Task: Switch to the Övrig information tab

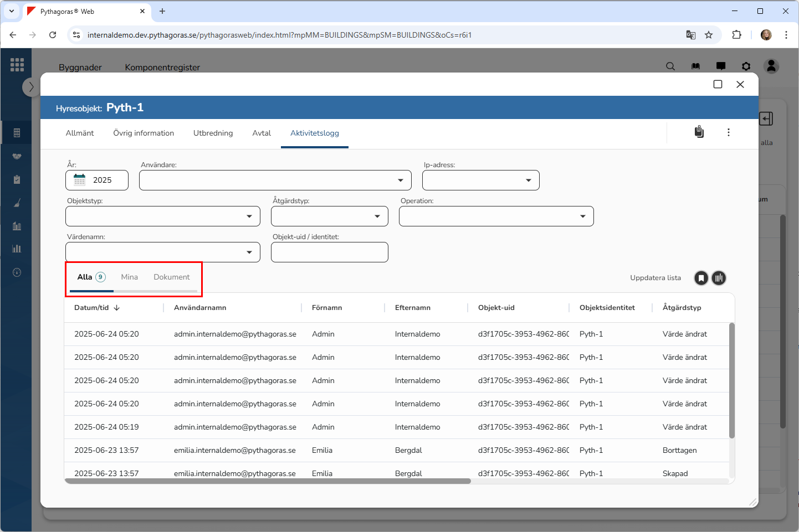Action: click(x=144, y=133)
